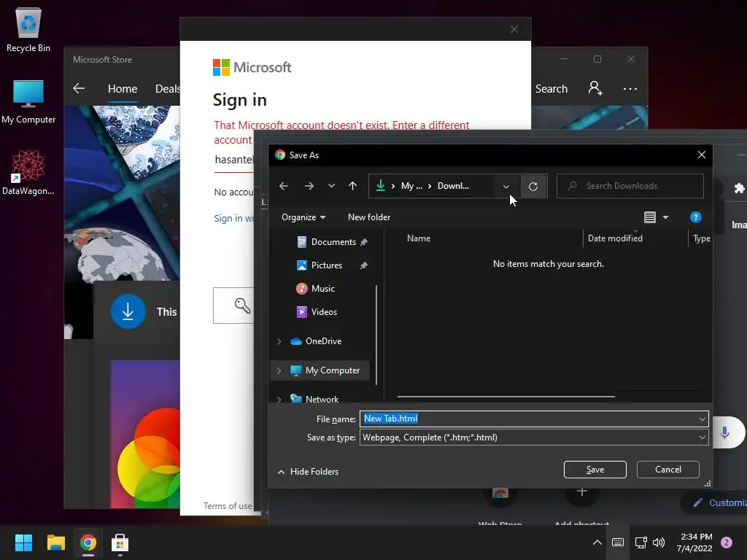Select Documents in navigation pane
The width and height of the screenshot is (747, 560).
tap(333, 242)
